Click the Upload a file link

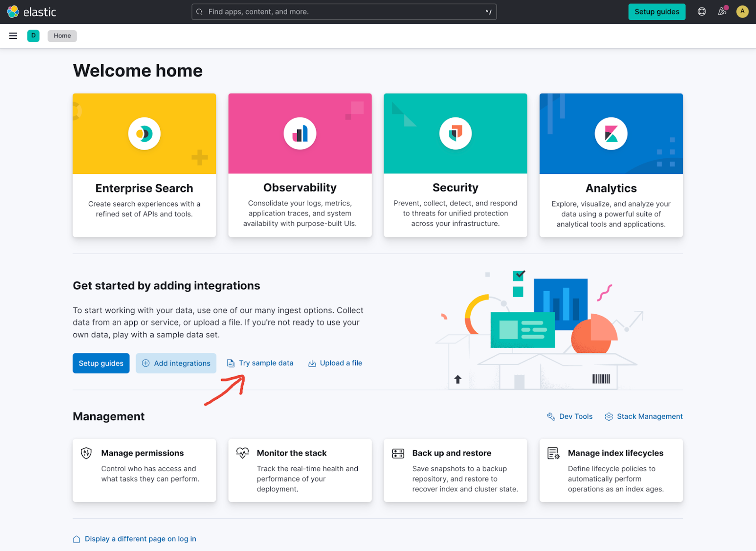pos(335,363)
